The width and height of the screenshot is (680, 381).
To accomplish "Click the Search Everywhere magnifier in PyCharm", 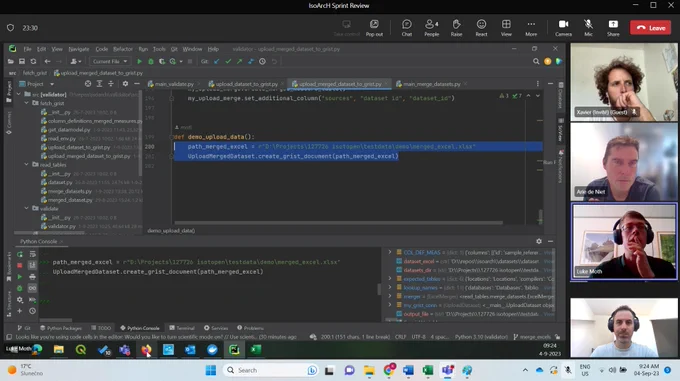I will pos(536,62).
